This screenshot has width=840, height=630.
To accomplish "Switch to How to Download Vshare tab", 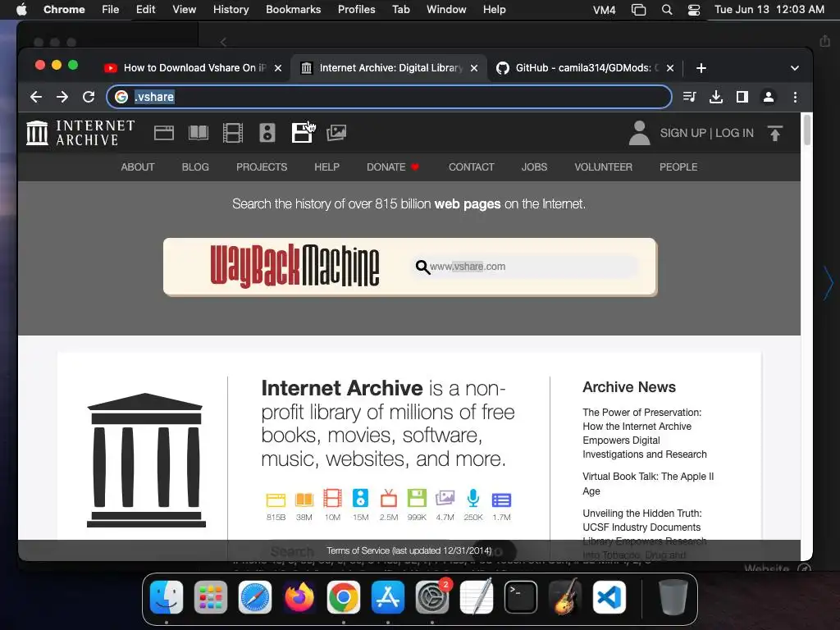I will pyautogui.click(x=194, y=68).
